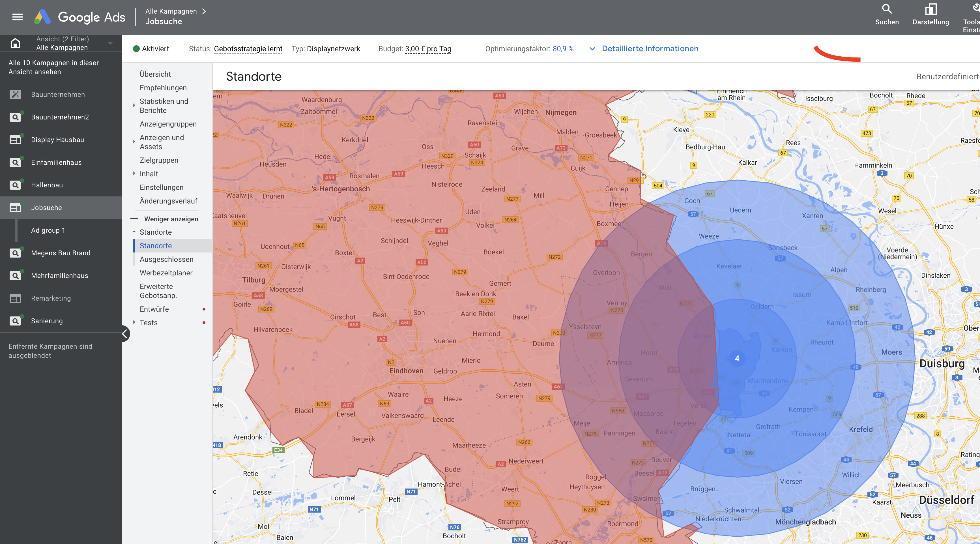
Task: Edit the 3,00 € pro Tag budget
Action: tap(428, 49)
